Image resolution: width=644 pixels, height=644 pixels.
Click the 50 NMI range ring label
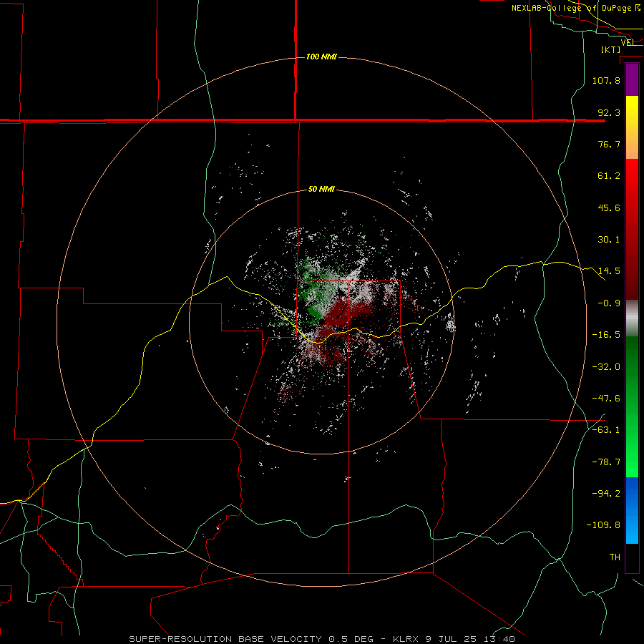point(321,190)
